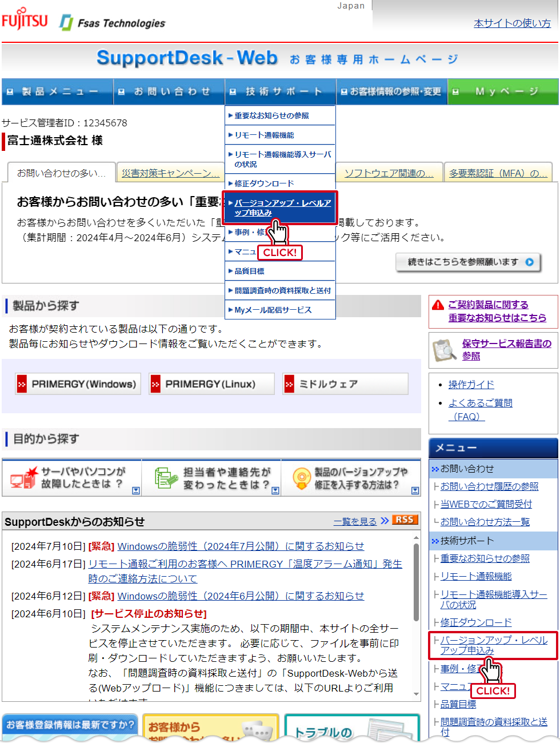Screen dimensions: 560x743
Task: Open 重要なお知らせの参照 in the side menu
Action: pos(485,558)
